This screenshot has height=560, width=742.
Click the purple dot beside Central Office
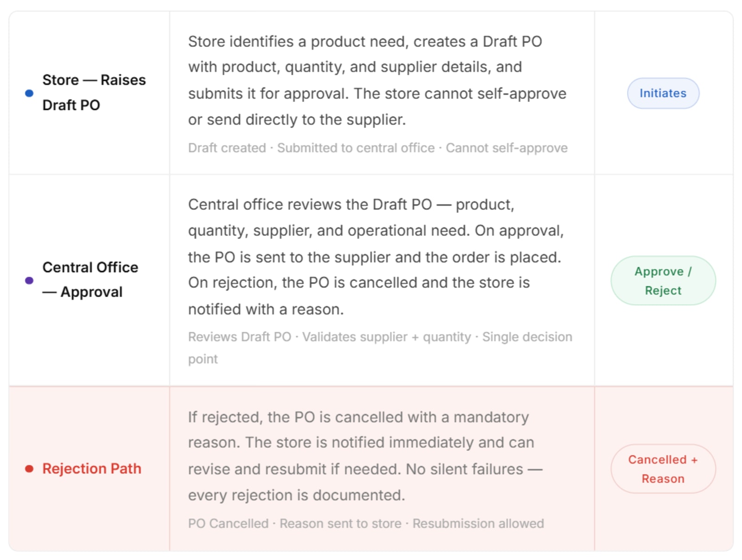tap(29, 280)
